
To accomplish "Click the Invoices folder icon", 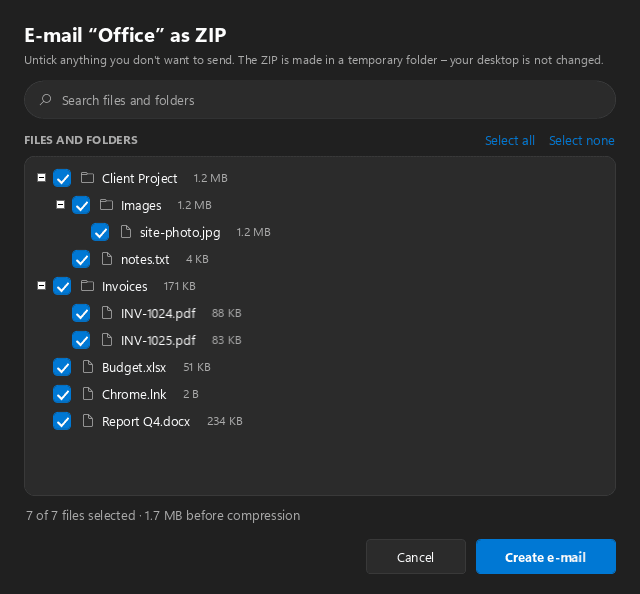I will coord(87,286).
